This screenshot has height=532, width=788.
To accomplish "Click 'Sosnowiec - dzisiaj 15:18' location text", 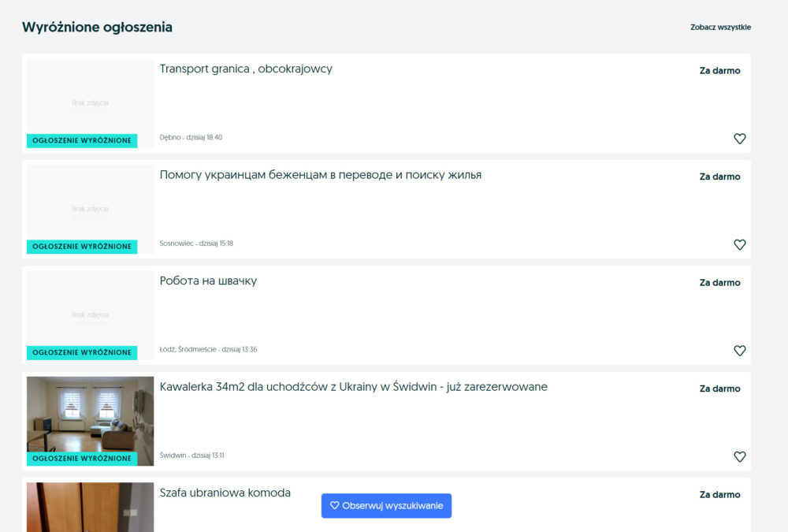I will tap(196, 244).
